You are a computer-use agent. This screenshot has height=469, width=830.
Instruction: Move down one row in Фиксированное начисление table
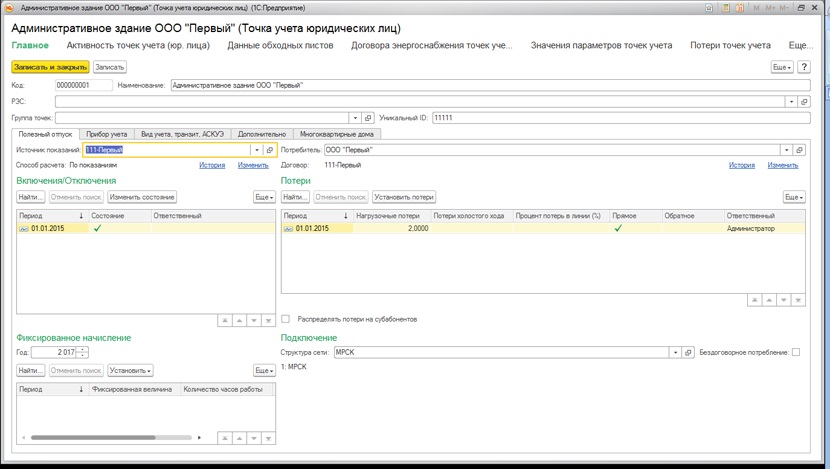click(254, 438)
